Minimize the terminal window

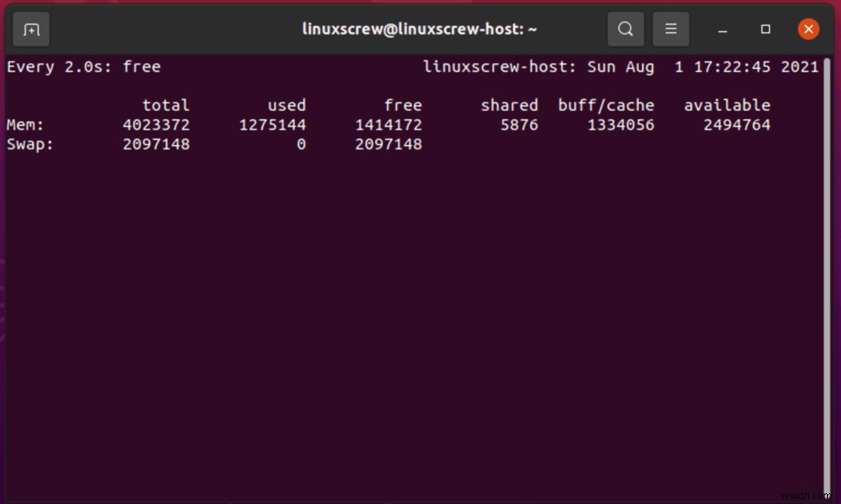pyautogui.click(x=722, y=29)
